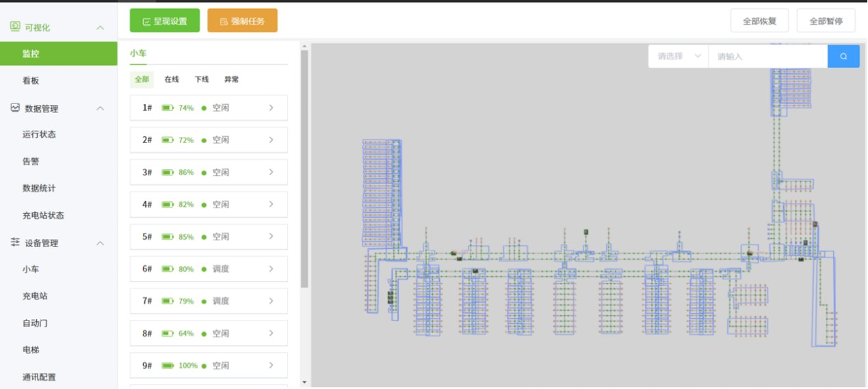The width and height of the screenshot is (868, 389).
Task: Click the 设备管理 sliders icon in sidebar
Action: pyautogui.click(x=15, y=242)
